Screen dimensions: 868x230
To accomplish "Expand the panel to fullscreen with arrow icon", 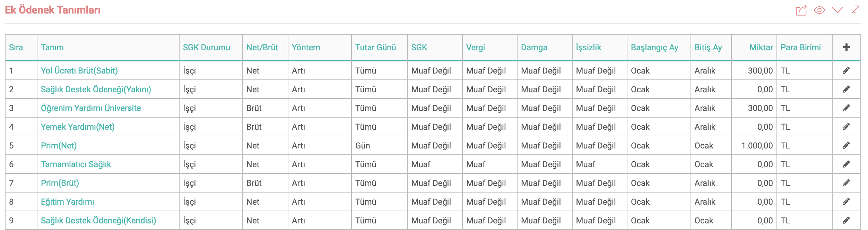I will pos(856,9).
